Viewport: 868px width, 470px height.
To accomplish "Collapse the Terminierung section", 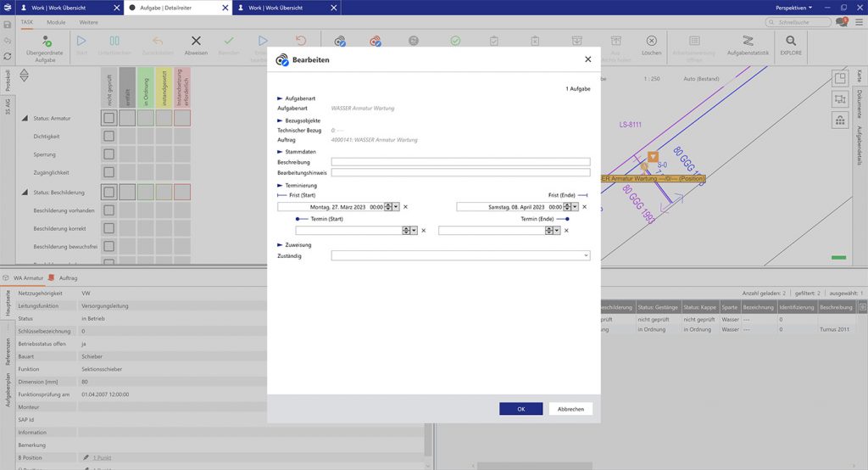I will (x=281, y=185).
